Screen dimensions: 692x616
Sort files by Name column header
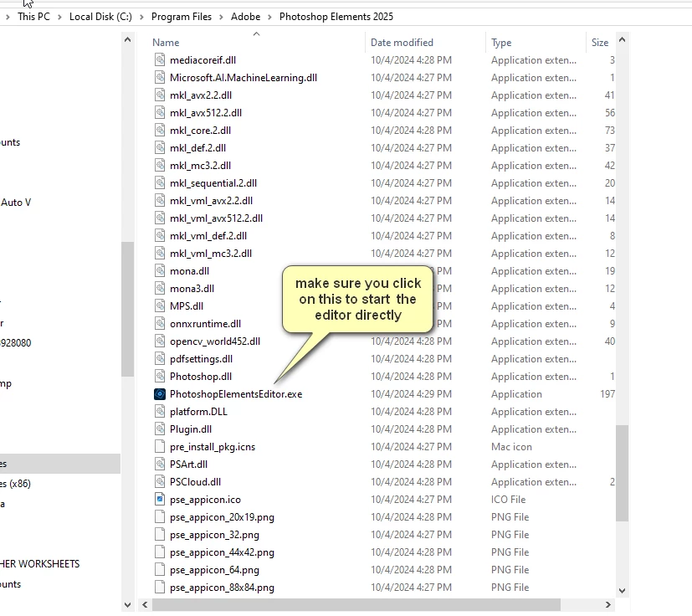tap(166, 43)
